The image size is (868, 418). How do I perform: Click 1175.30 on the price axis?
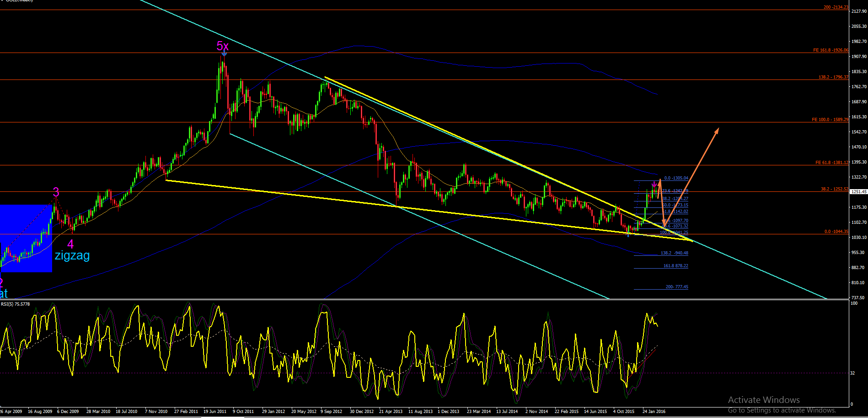858,207
